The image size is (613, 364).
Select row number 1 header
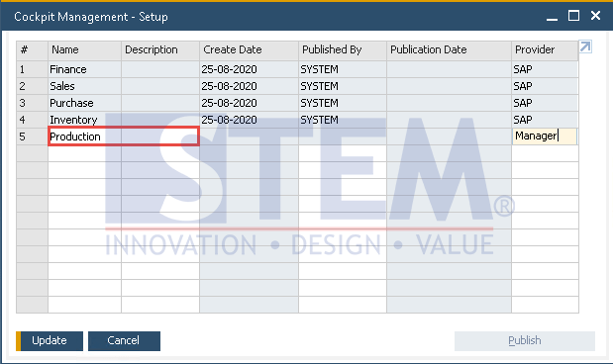click(x=32, y=69)
